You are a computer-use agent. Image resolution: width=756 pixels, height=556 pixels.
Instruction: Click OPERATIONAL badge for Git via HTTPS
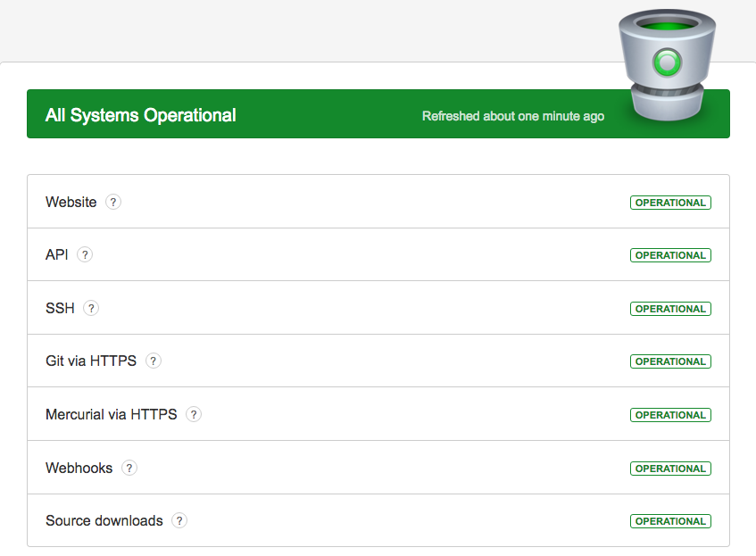point(670,361)
